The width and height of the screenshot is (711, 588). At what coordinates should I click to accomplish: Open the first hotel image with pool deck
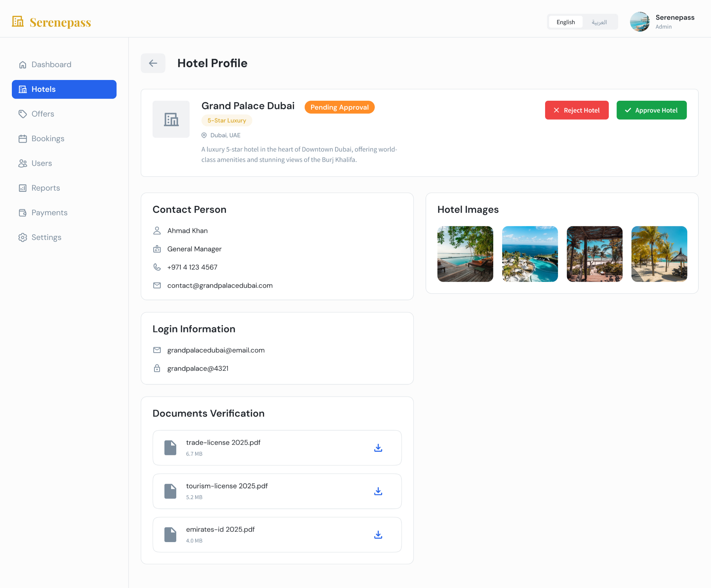(465, 254)
